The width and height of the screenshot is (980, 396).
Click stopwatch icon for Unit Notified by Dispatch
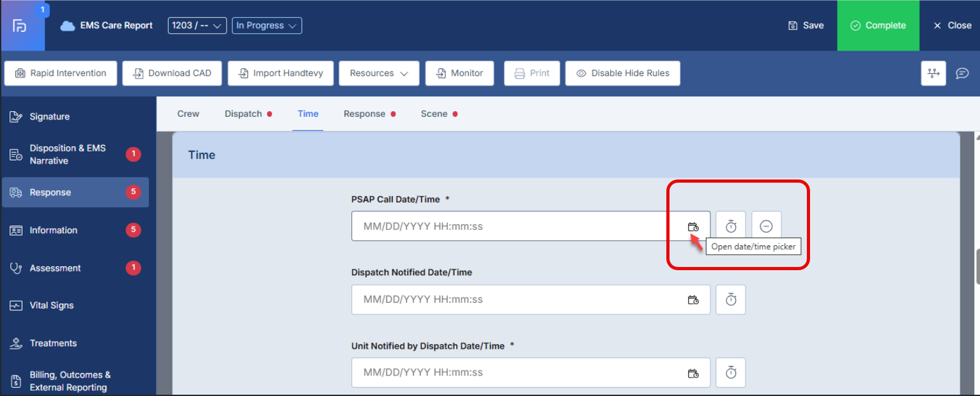[731, 373]
